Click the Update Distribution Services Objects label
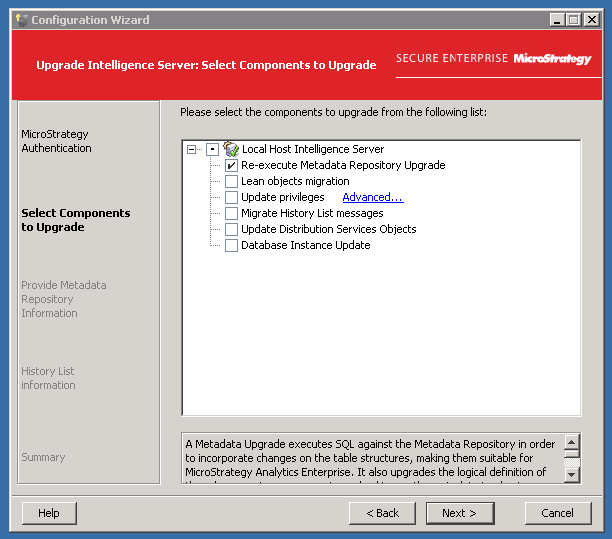 point(329,229)
